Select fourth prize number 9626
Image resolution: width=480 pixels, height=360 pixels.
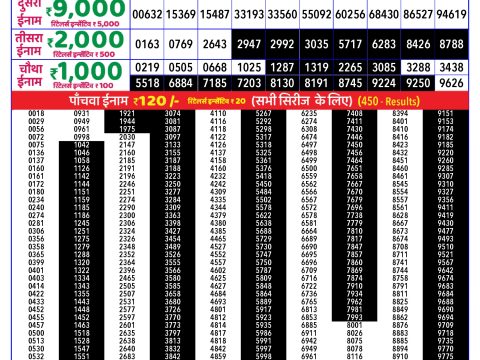[x=452, y=83]
